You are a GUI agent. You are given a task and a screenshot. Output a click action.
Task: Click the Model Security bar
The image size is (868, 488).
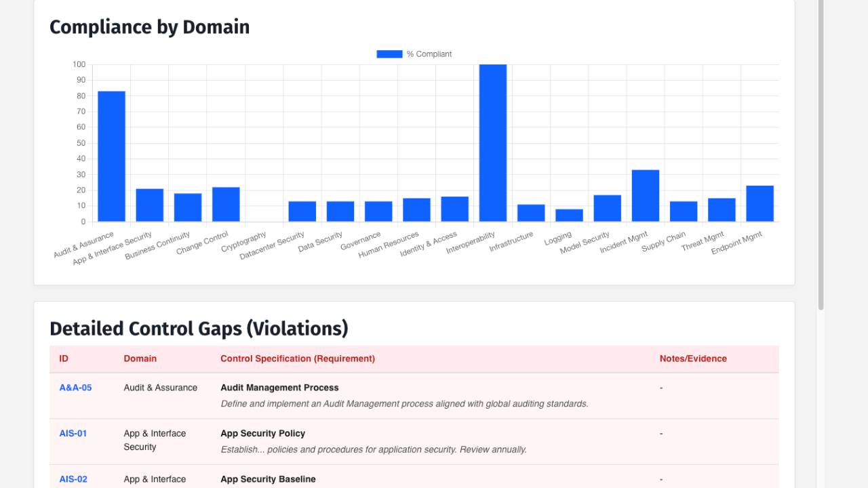click(x=608, y=208)
